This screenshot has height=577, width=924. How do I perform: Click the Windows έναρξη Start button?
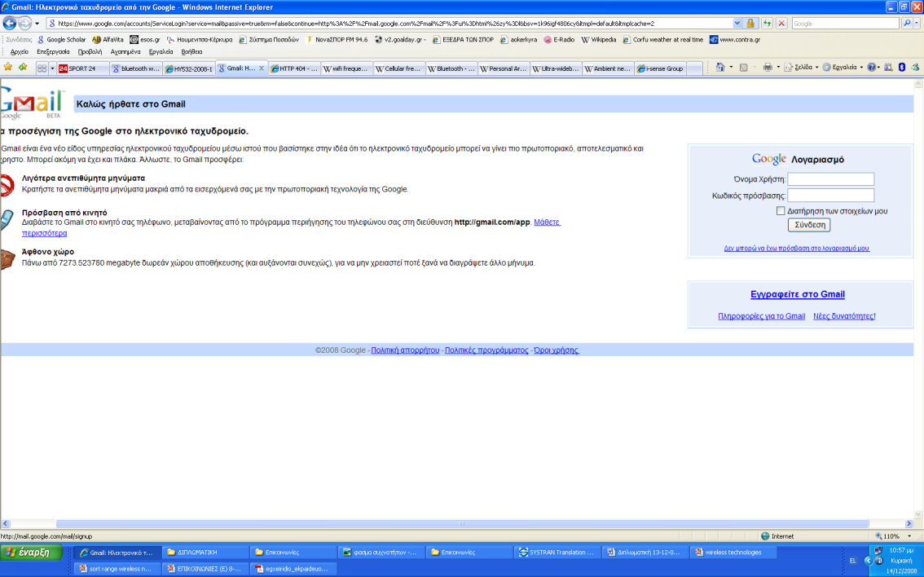click(31, 553)
